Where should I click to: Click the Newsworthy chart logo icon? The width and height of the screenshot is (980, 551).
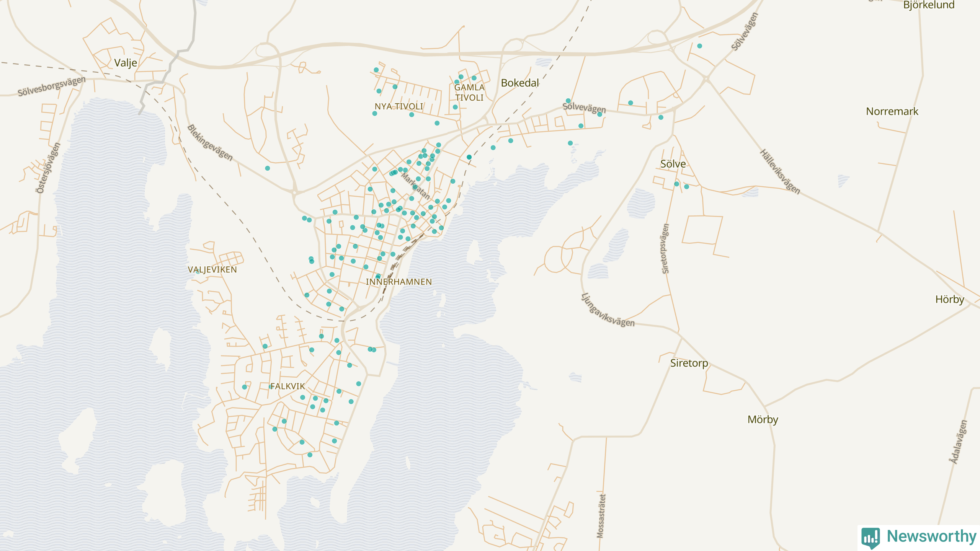click(871, 537)
